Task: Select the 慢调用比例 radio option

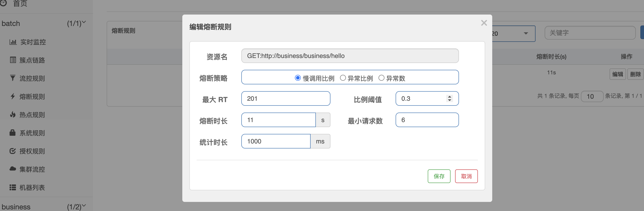Action: pos(297,78)
